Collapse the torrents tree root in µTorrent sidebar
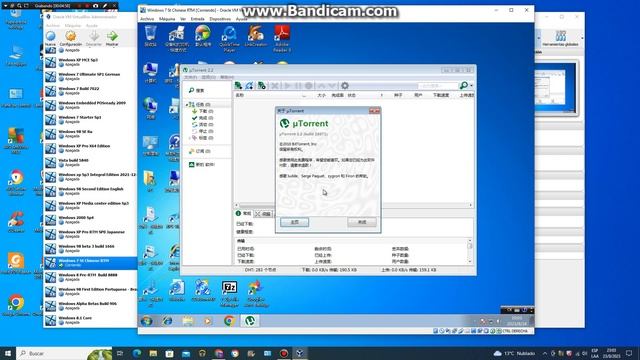The width and height of the screenshot is (640, 360). (x=187, y=105)
